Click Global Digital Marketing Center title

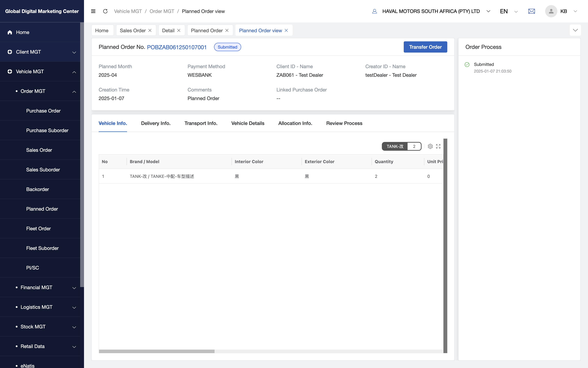click(42, 11)
